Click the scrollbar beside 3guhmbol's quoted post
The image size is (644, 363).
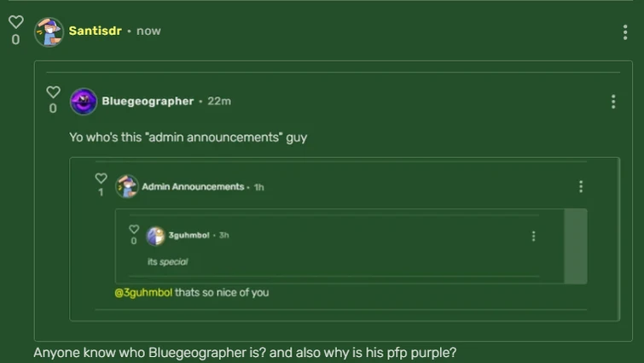click(576, 246)
